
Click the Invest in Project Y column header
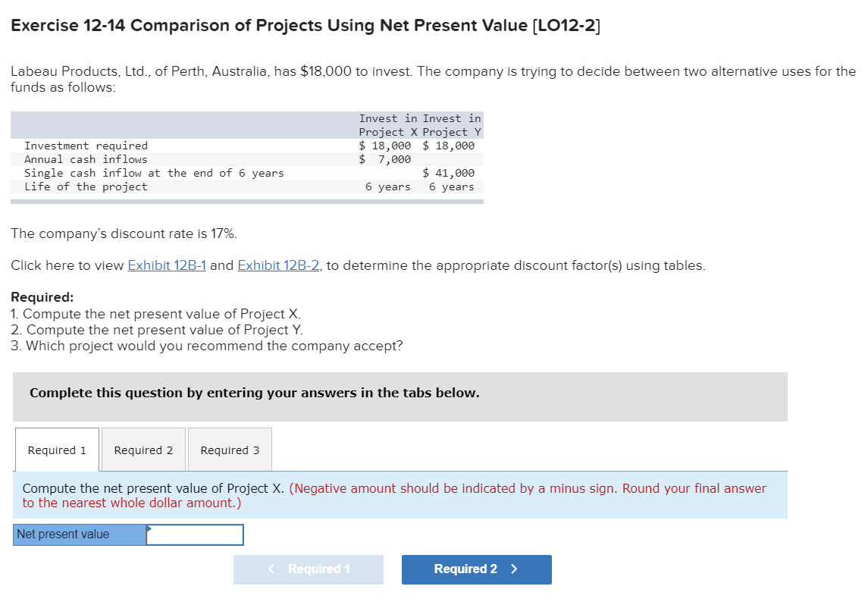click(452, 125)
